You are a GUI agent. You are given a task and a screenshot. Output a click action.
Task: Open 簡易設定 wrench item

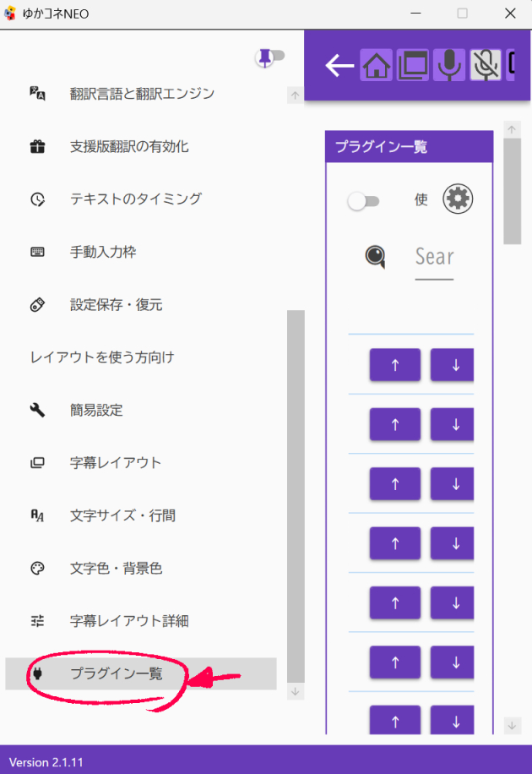[x=96, y=410]
